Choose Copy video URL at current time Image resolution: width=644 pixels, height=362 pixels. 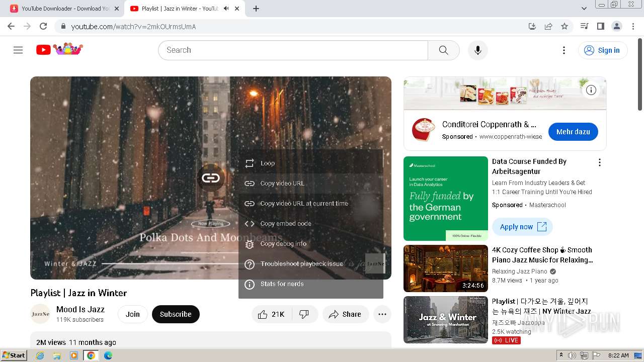pyautogui.click(x=311, y=203)
